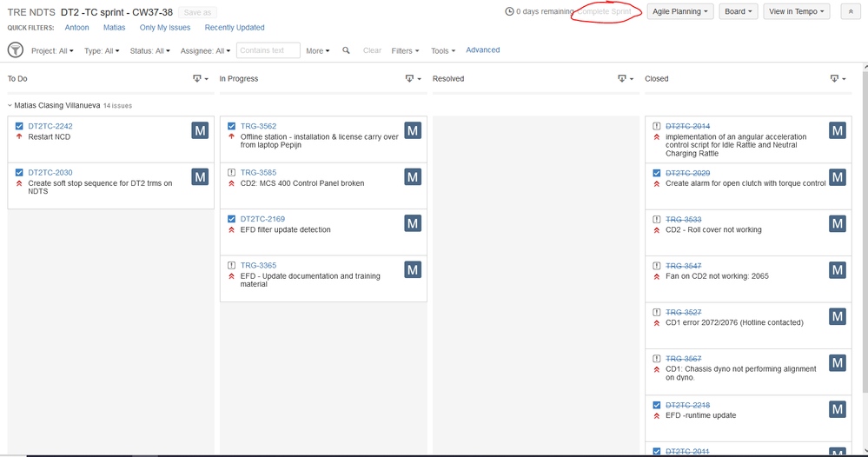Screen dimensions: 868x457
Task: Click assignee avatar M on DT2TC-2169
Action: (413, 223)
